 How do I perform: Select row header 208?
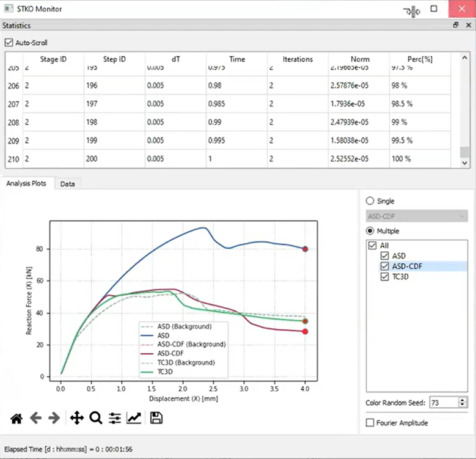click(x=14, y=122)
